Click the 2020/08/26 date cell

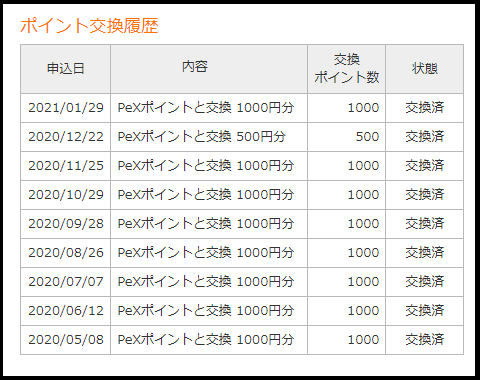pyautogui.click(x=65, y=253)
